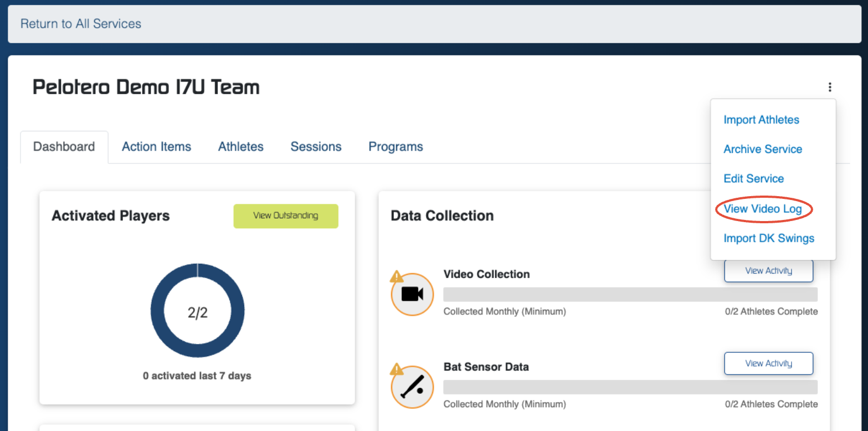Viewport: 868px width, 431px height.
Task: Click the Data Collection heading
Action: (x=442, y=215)
